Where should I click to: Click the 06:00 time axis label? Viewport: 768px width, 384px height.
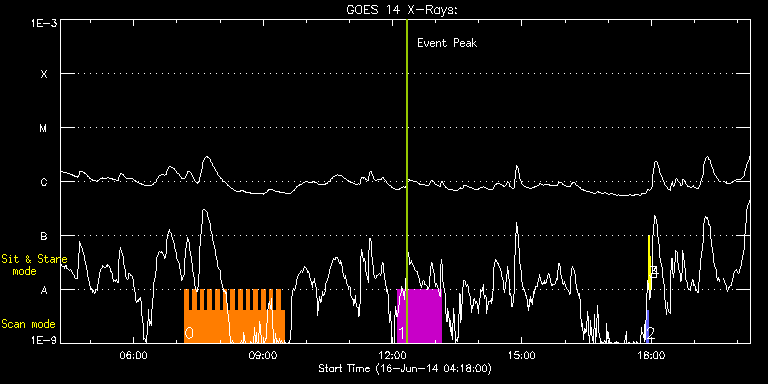(134, 354)
